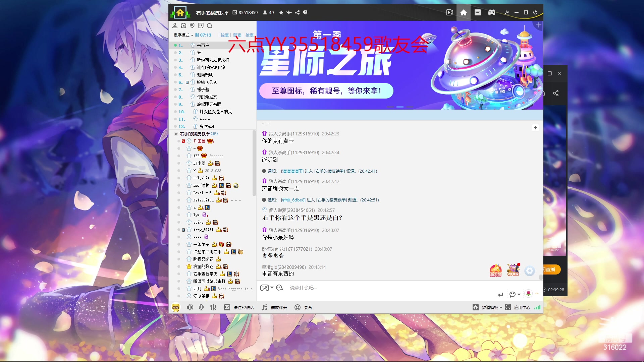Open the gamepad games tab
This screenshot has width=644, height=362.
[492, 13]
